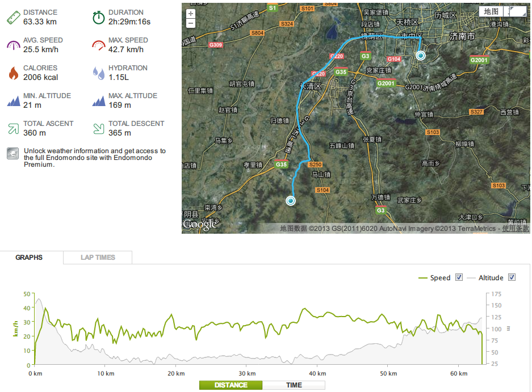This screenshot has height=392, width=532.
Task: Click the distance ruler icon
Action: pyautogui.click(x=14, y=17)
